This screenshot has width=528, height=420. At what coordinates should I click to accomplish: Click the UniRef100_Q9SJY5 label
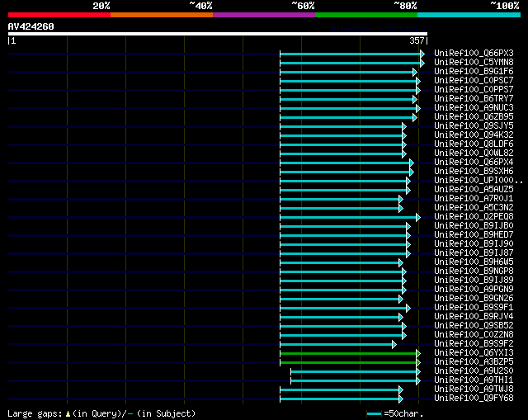(x=474, y=126)
